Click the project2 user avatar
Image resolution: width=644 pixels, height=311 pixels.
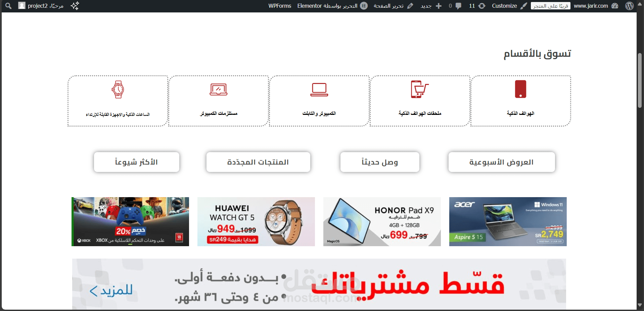coord(22,6)
